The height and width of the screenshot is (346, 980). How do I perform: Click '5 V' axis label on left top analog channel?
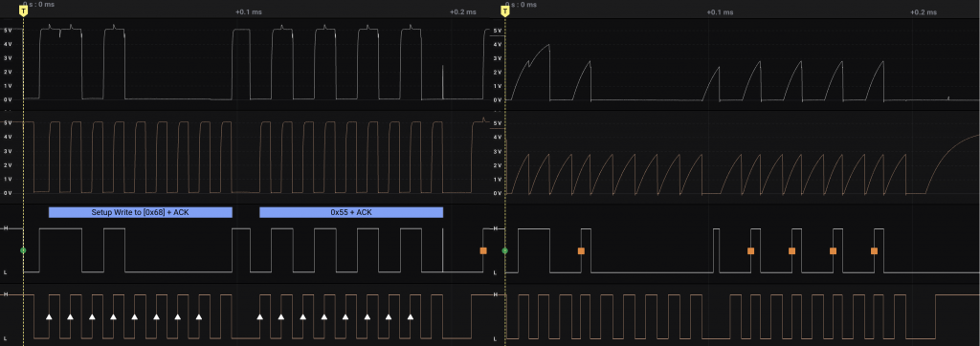[x=8, y=30]
